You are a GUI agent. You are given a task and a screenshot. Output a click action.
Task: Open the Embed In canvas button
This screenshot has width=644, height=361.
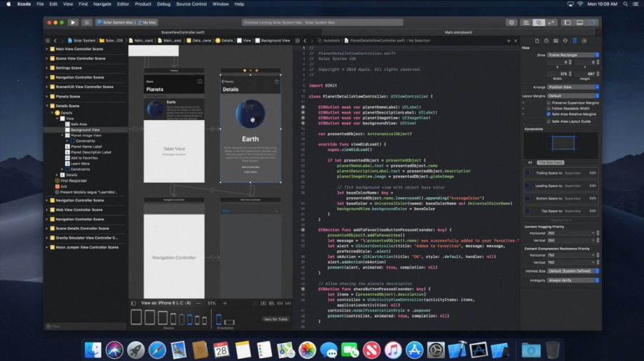pos(263,303)
